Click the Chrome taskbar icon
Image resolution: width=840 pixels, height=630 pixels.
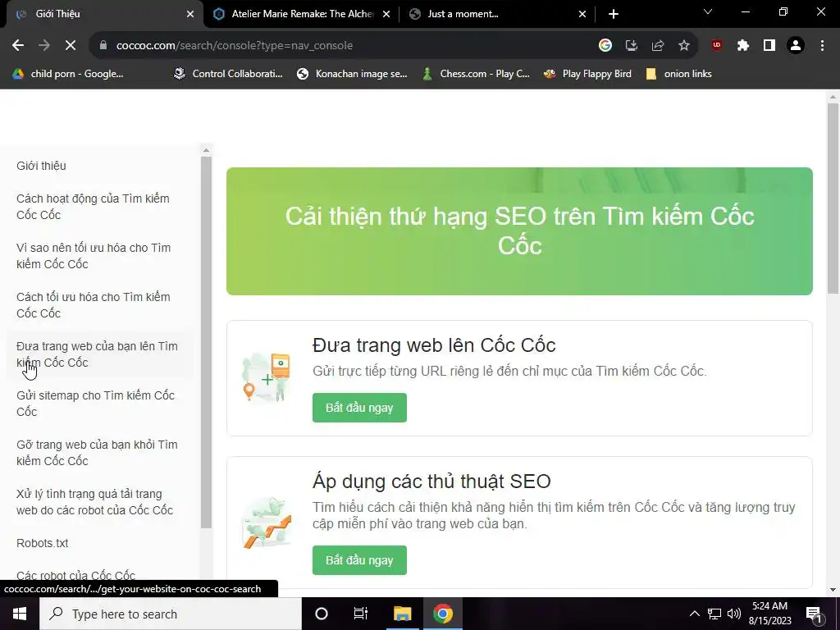[x=442, y=614]
